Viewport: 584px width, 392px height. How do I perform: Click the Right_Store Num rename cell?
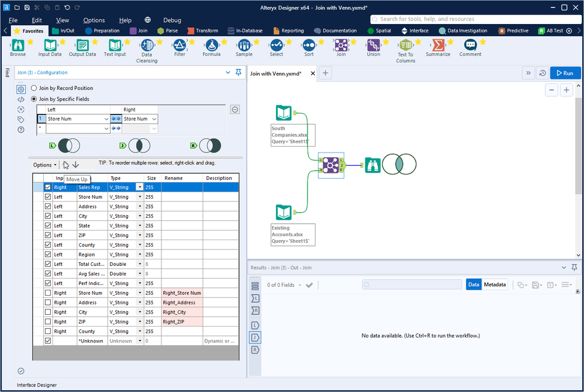coord(182,293)
